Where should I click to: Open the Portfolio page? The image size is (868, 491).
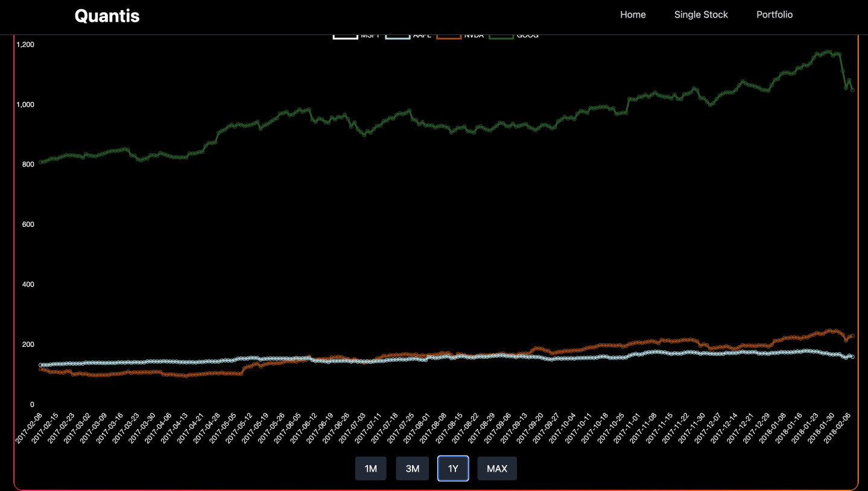pos(775,14)
